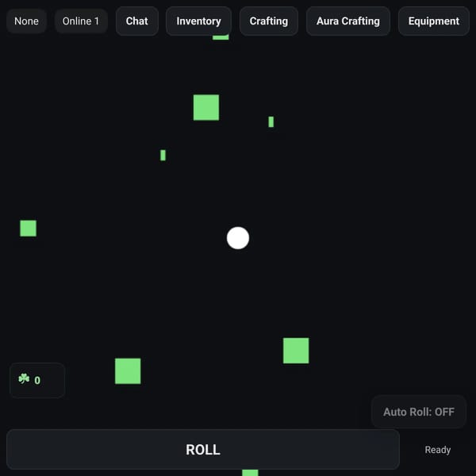Click the Online 1 indicator
476x476 pixels.
pos(81,21)
